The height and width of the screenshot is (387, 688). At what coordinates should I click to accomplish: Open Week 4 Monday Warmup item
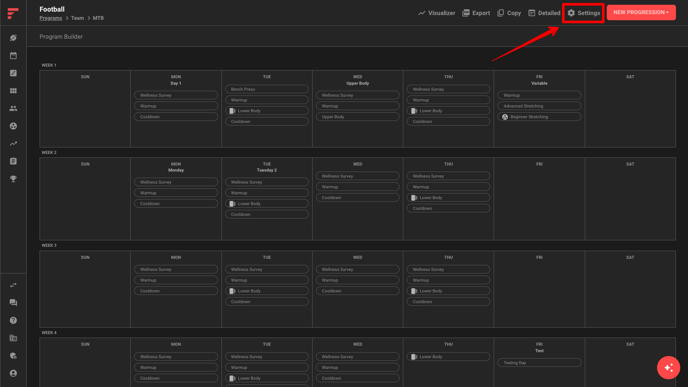[176, 367]
